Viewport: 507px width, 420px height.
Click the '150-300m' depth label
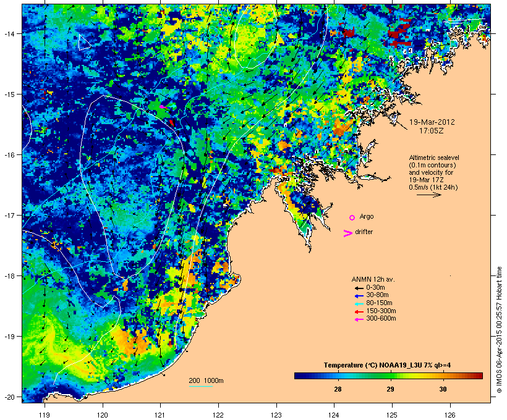point(381,311)
